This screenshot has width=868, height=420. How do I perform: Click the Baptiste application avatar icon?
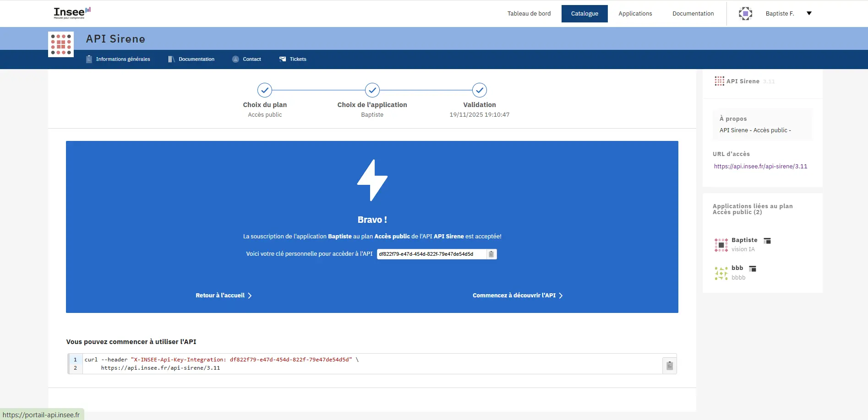pyautogui.click(x=721, y=245)
